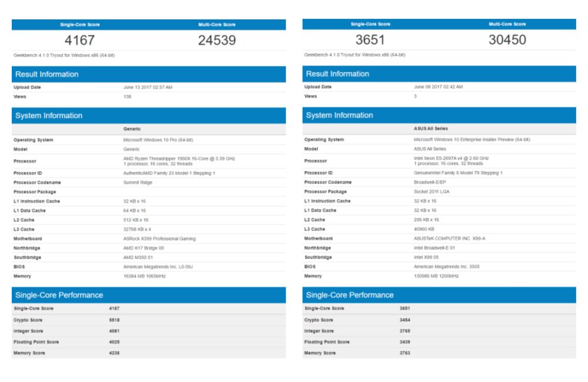Open the Xeon Multi-Core Score header
588x382 pixels.
click(x=509, y=24)
